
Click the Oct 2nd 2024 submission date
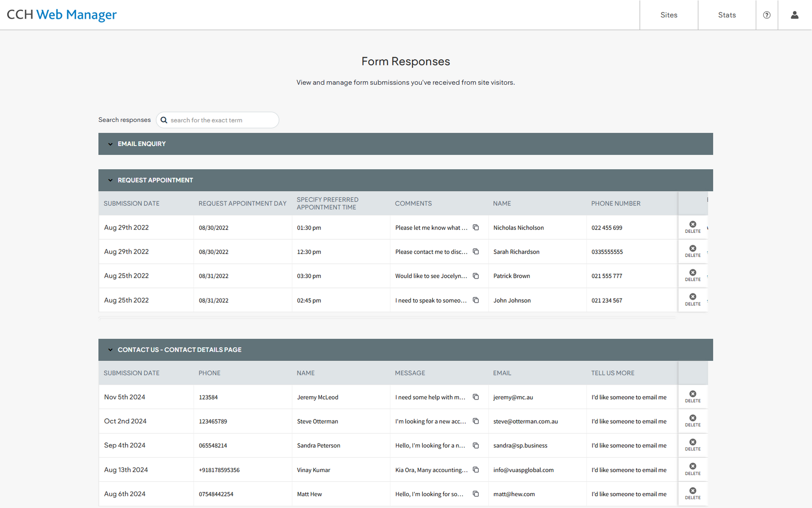125,421
